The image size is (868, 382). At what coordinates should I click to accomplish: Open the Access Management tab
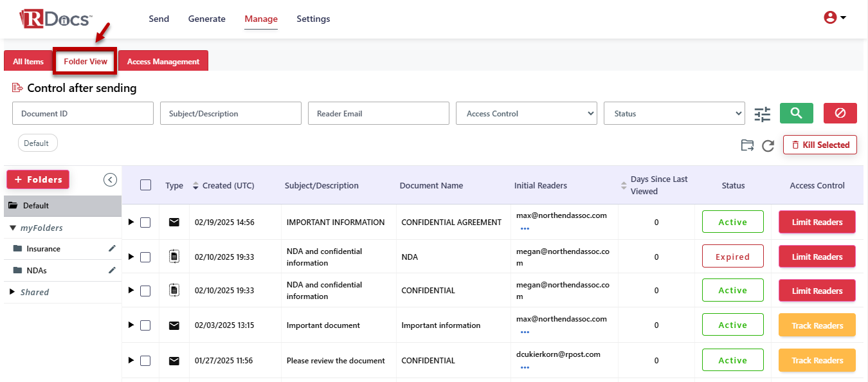pos(163,62)
